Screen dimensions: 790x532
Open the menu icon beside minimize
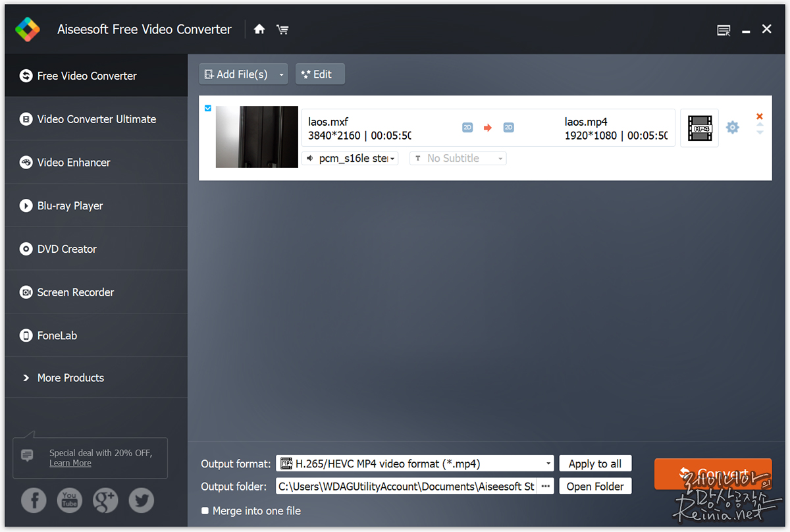[x=724, y=30]
